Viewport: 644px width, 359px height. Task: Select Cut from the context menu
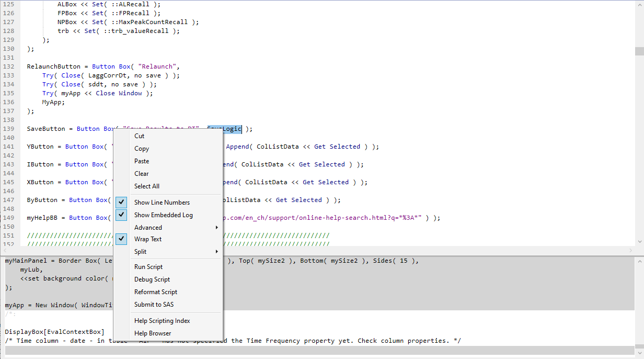138,136
